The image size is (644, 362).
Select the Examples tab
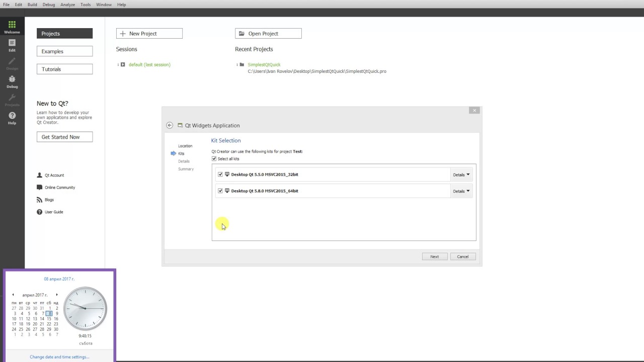pos(64,51)
